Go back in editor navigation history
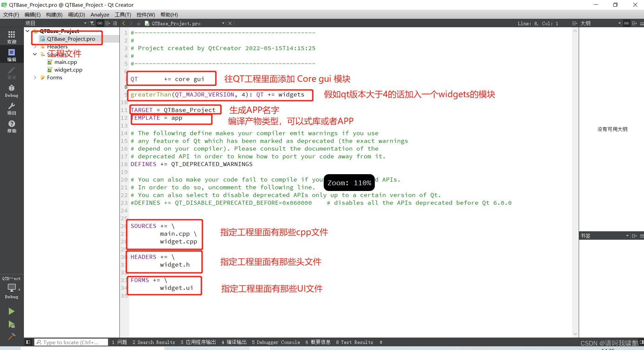 (123, 23)
